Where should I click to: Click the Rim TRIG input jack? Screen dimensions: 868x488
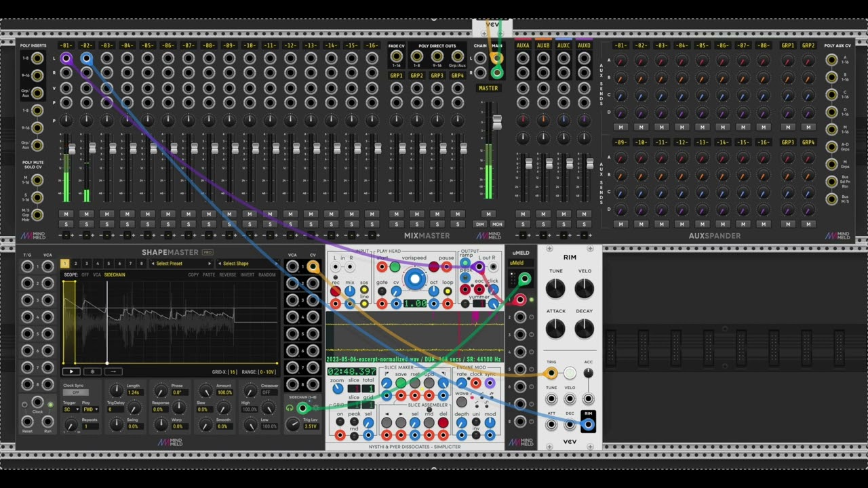pos(551,373)
